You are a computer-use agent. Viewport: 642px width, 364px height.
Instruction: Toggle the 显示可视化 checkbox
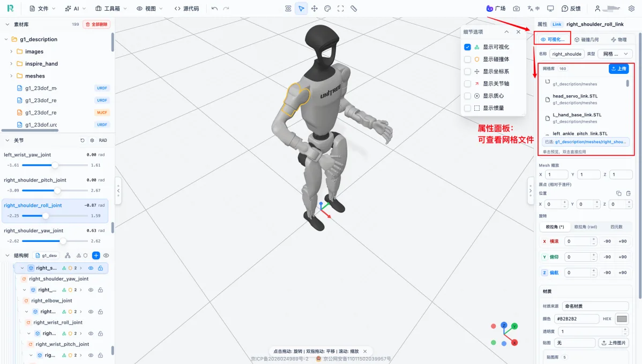point(467,47)
